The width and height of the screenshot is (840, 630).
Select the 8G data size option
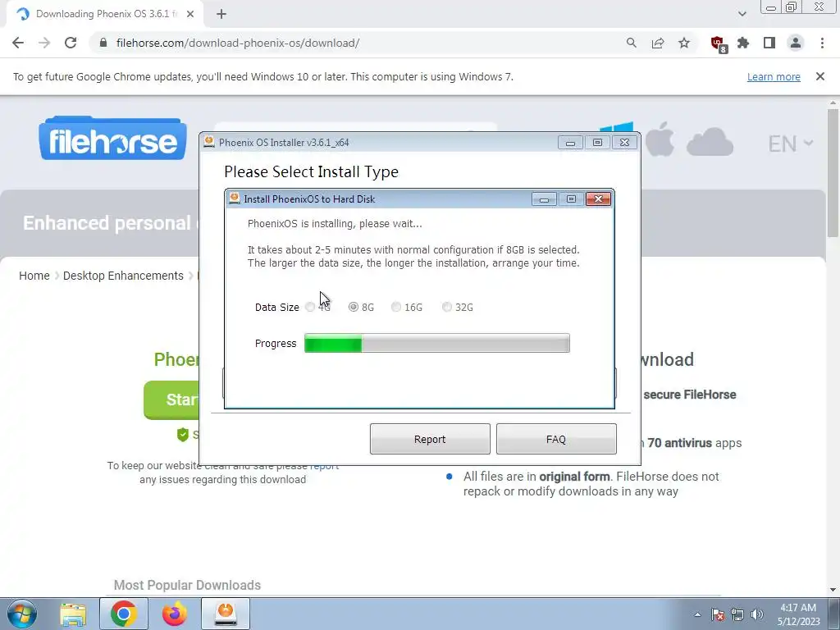361,307
